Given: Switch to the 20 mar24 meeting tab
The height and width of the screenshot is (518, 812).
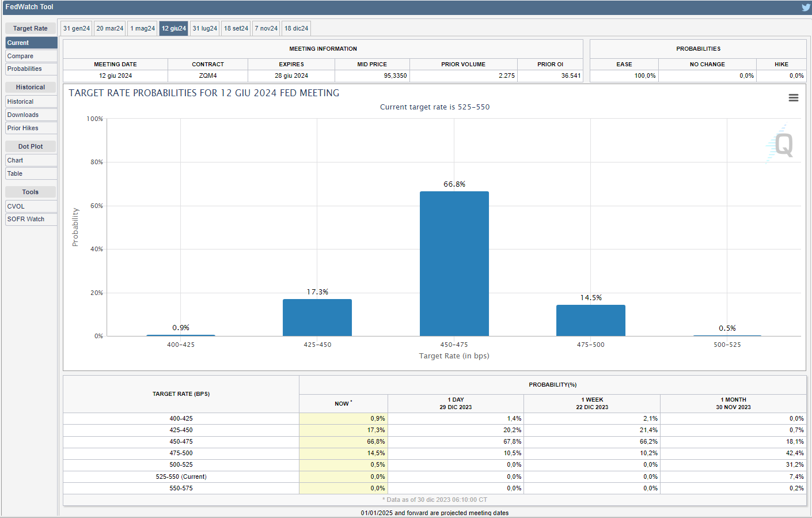Looking at the screenshot, I should tap(109, 28).
